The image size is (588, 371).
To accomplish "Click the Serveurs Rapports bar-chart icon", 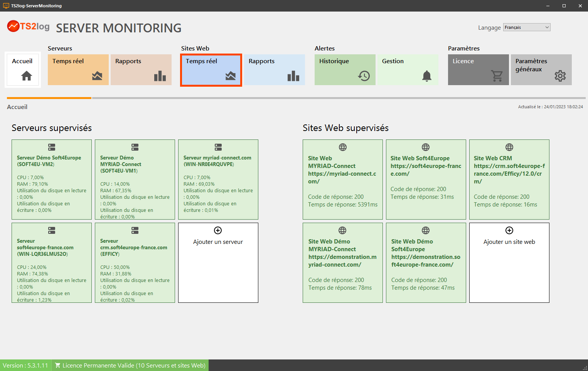I will 160,76.
